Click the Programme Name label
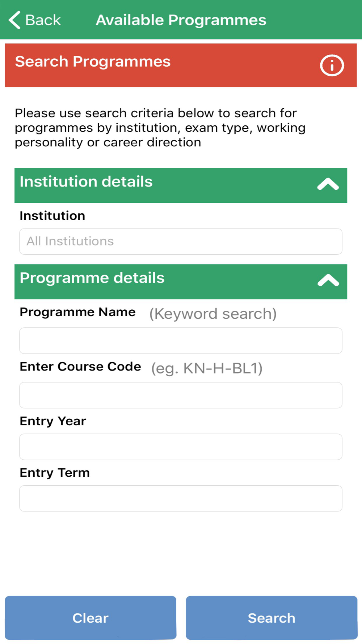This screenshot has width=362, height=644. click(78, 312)
